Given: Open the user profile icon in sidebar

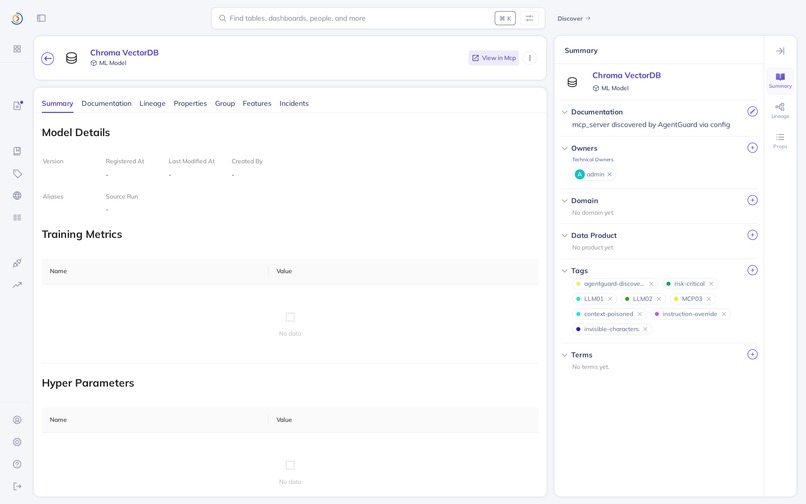Looking at the screenshot, I should (17, 420).
